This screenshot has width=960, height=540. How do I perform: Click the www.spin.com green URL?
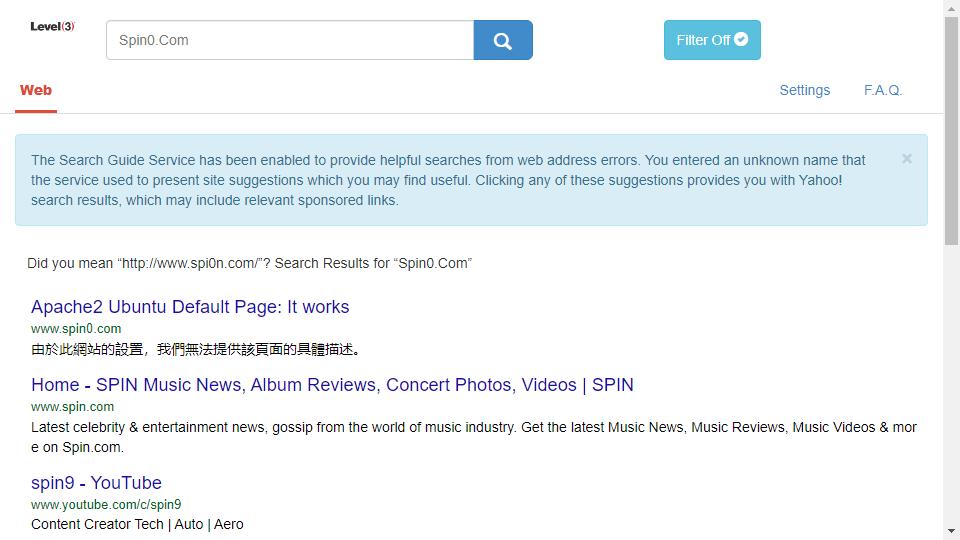(72, 407)
